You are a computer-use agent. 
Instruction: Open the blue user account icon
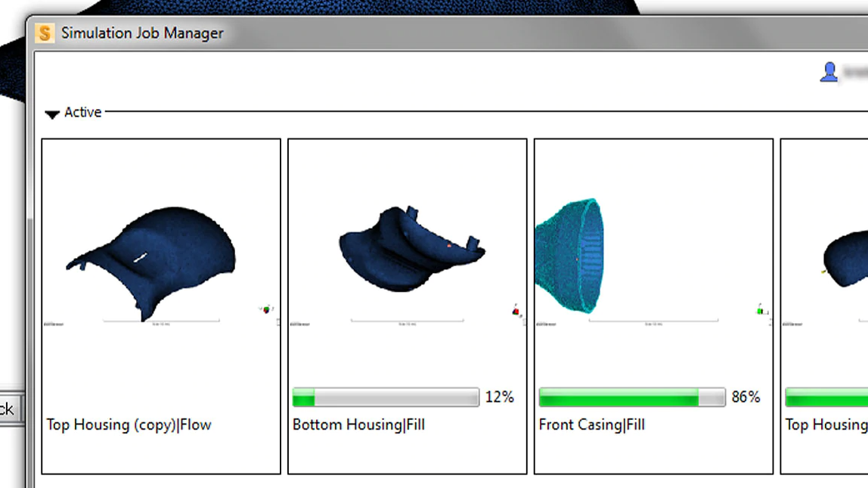tap(829, 72)
